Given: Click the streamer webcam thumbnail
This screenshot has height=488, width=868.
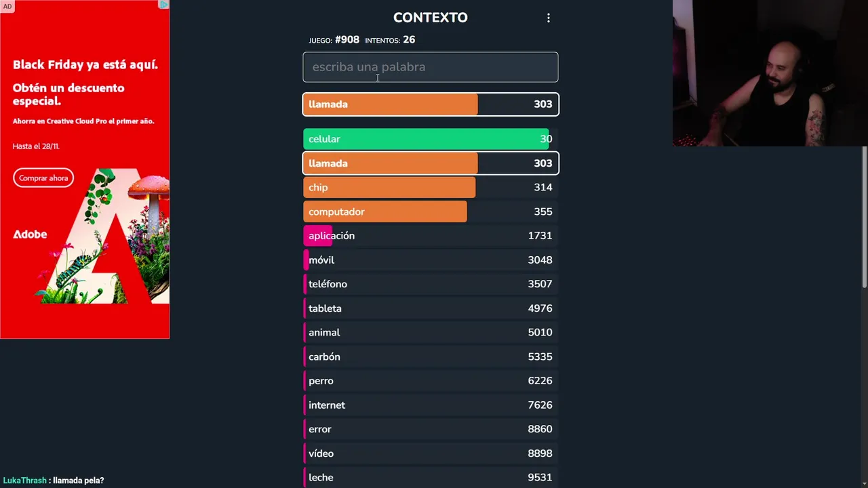Looking at the screenshot, I should 770,73.
